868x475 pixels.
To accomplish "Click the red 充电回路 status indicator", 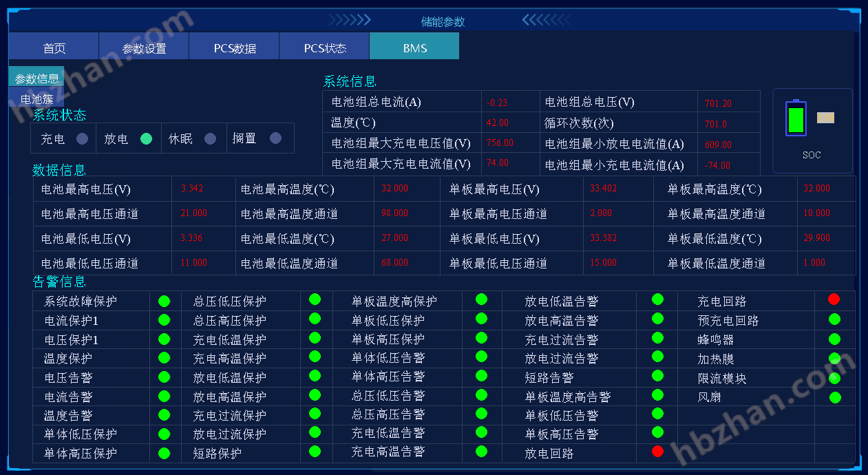I will click(834, 299).
